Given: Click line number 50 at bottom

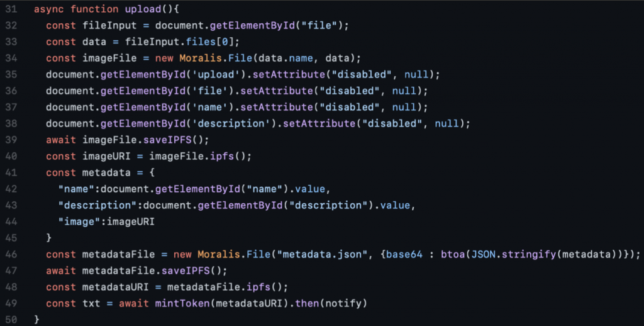Looking at the screenshot, I should point(11,320).
